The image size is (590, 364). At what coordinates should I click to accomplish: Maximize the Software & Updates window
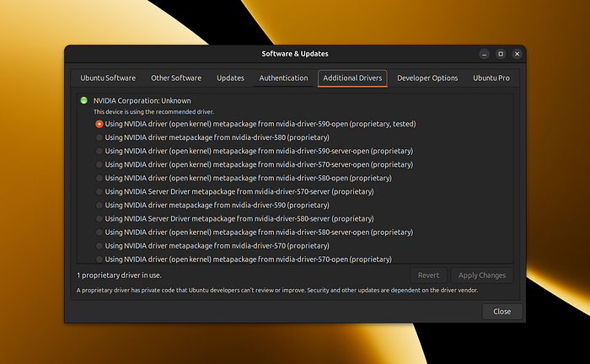(x=500, y=54)
